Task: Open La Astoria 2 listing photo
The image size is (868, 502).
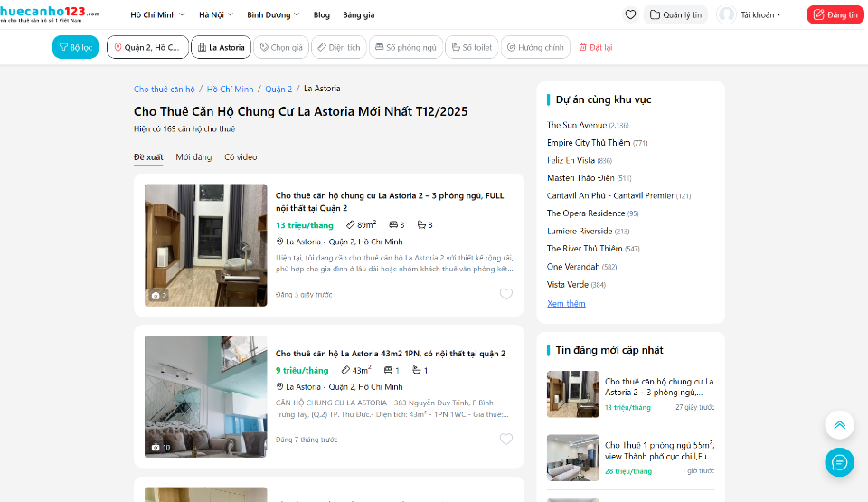Action: [206, 245]
